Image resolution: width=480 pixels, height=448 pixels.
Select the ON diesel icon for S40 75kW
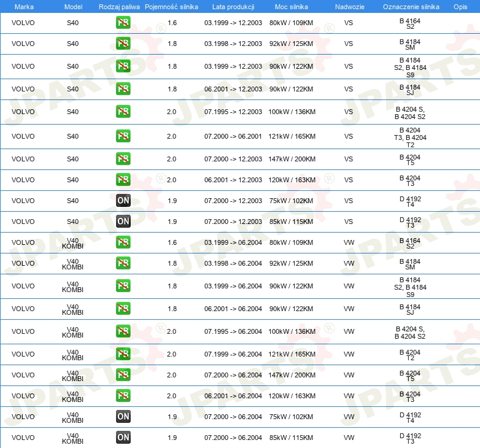[123, 201]
